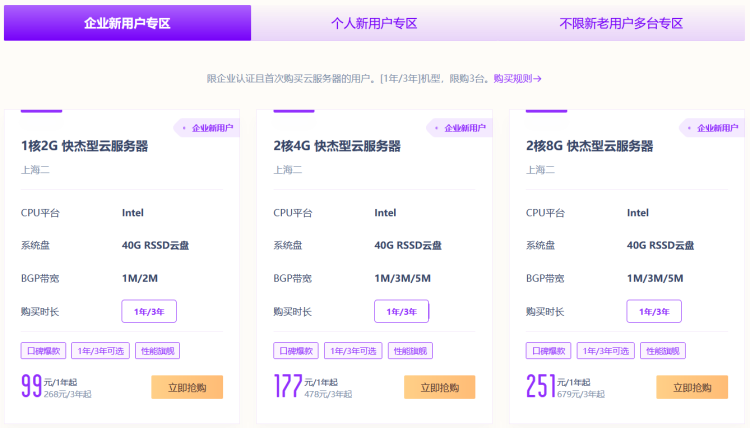Choose 1年/3年 duration for 2核8G server
This screenshot has height=428, width=750.
tap(654, 311)
